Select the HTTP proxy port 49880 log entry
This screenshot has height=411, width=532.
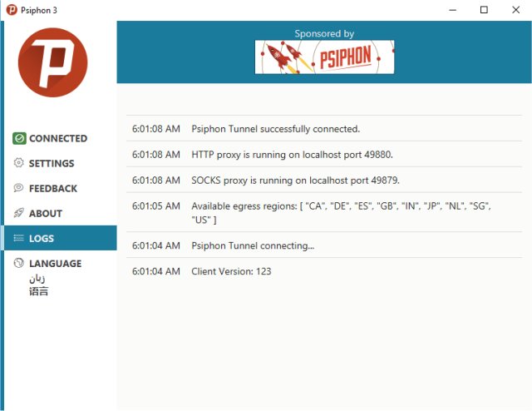pyautogui.click(x=324, y=154)
